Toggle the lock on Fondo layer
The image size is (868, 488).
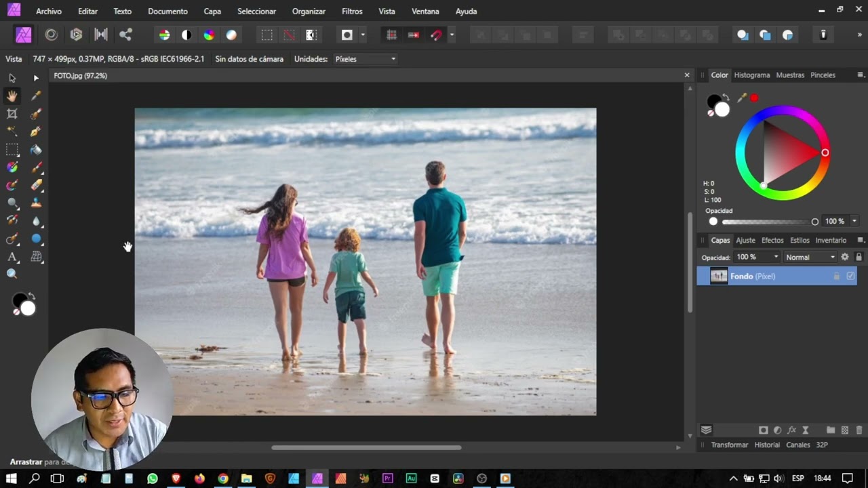[x=836, y=276]
